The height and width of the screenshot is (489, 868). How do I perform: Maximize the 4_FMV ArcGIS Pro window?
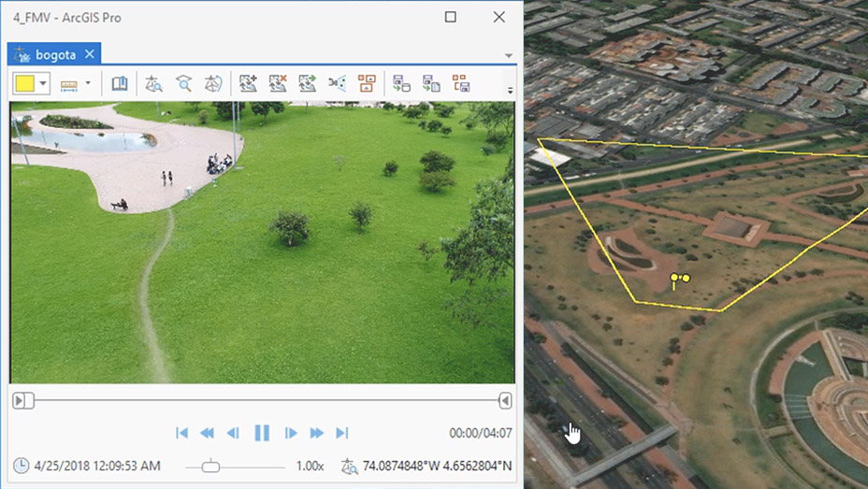(x=451, y=17)
